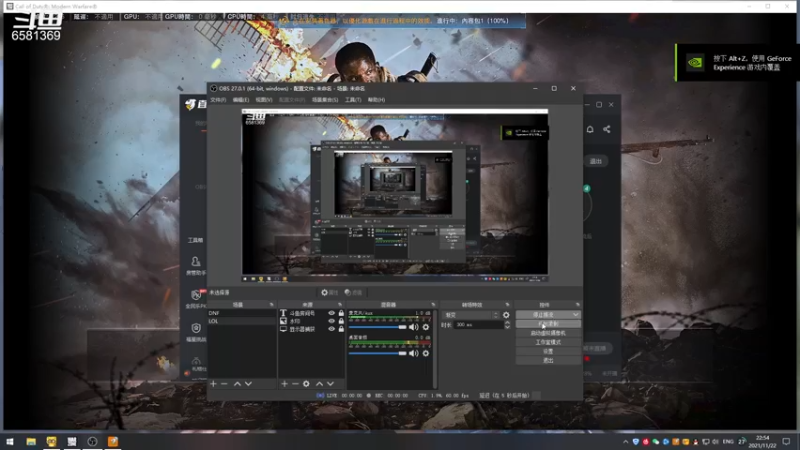Open the Tools (T) menu in OBS
Image resolution: width=800 pixels, height=450 pixels.
click(353, 100)
